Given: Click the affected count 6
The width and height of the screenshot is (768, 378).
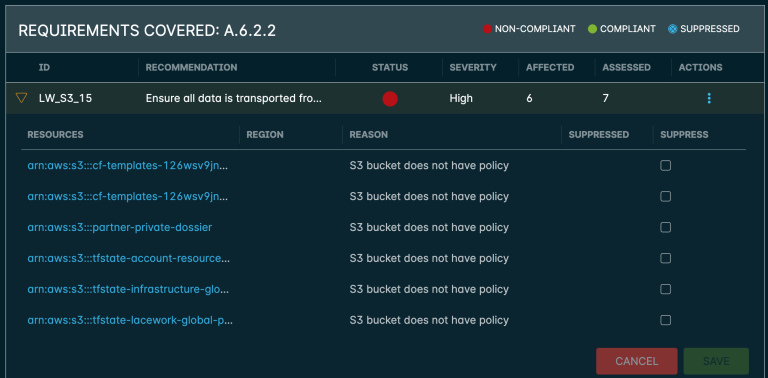Looking at the screenshot, I should click(x=529, y=98).
